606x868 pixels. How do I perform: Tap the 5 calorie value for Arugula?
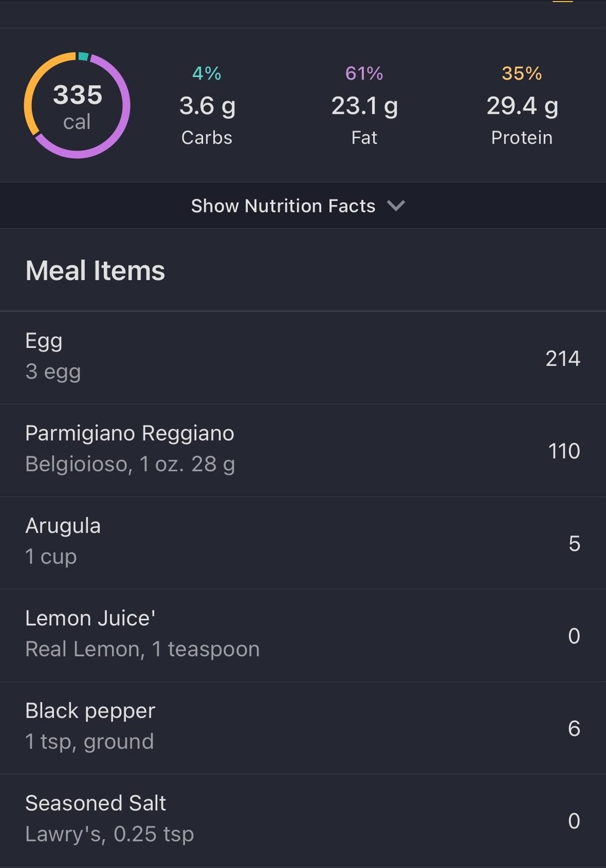[574, 544]
